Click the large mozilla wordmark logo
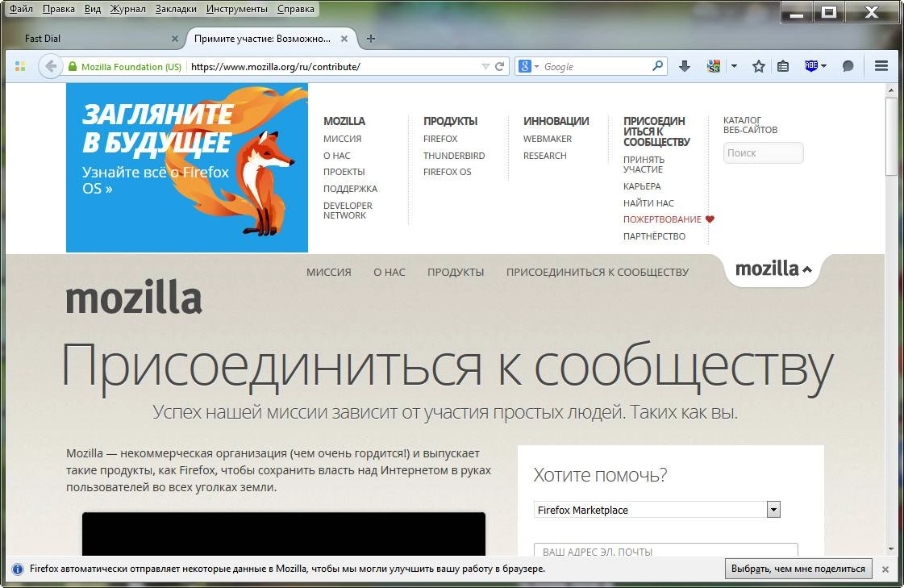Image resolution: width=904 pixels, height=588 pixels. (134, 297)
